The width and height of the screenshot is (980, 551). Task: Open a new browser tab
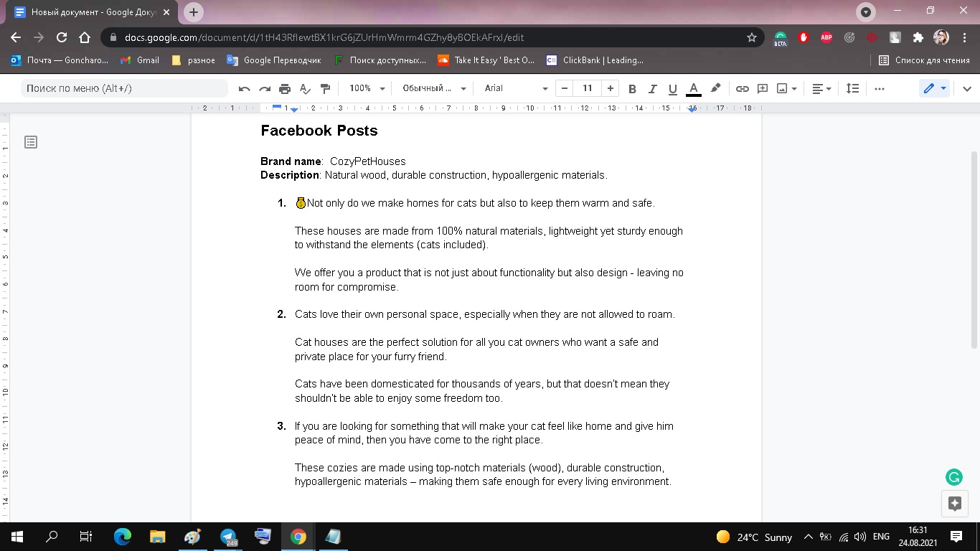coord(193,12)
